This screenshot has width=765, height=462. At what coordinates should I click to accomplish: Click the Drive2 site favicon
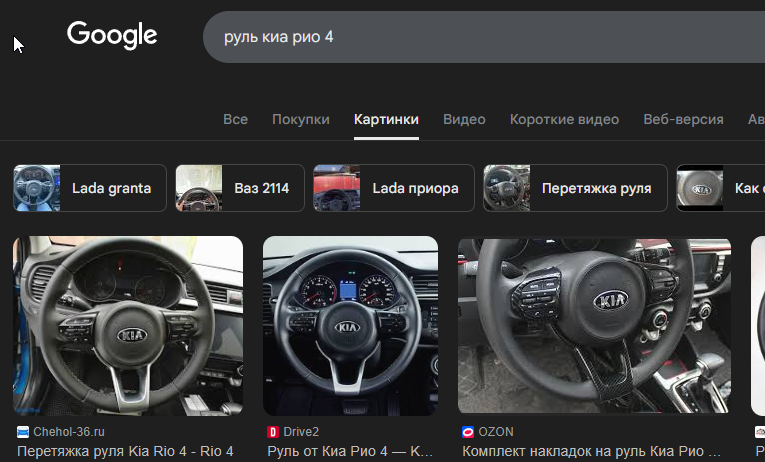[273, 432]
